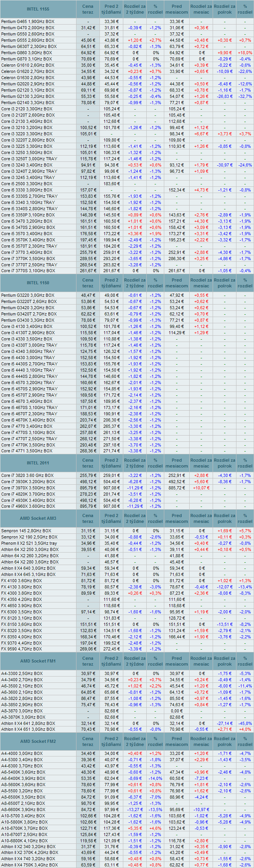This screenshot has width=254, height=868.
Task: Select the AMD Socket AM3 header
Action: tap(38, 518)
